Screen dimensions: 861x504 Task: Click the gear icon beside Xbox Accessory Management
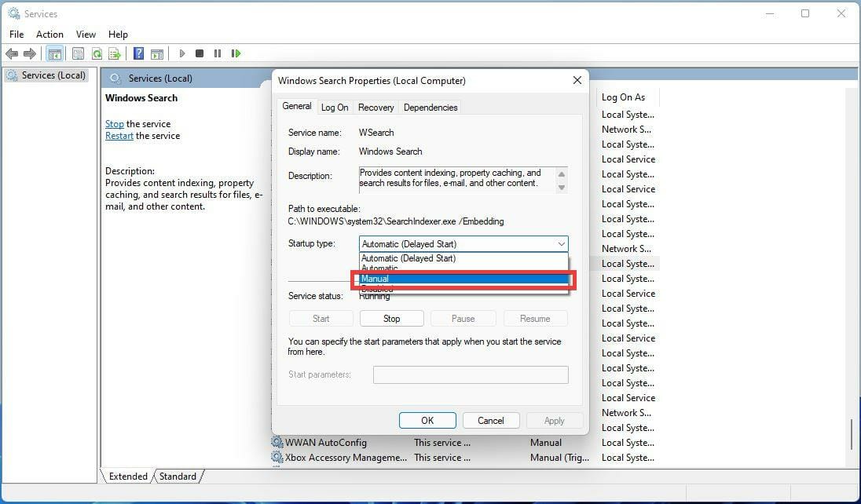tap(277, 457)
